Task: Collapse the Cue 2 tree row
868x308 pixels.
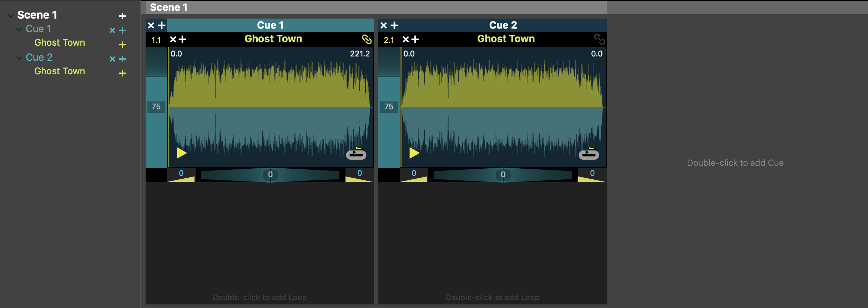Action: coord(19,58)
